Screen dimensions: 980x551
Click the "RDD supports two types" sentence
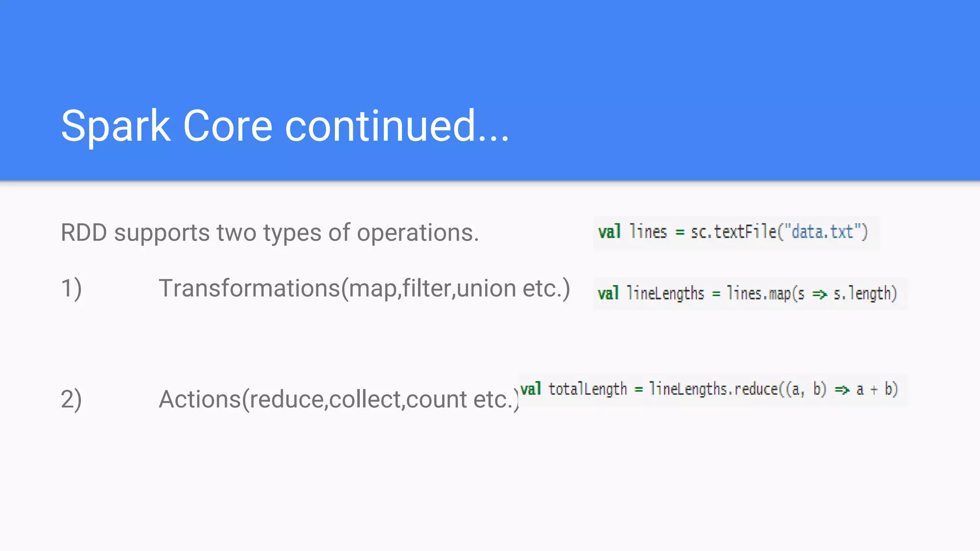click(x=269, y=233)
